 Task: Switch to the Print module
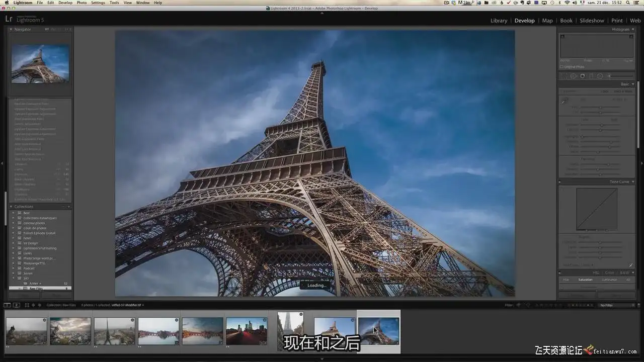click(617, 21)
